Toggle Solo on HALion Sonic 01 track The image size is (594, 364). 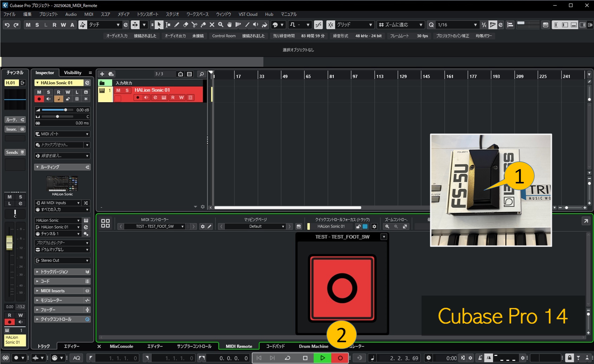[x=127, y=90]
